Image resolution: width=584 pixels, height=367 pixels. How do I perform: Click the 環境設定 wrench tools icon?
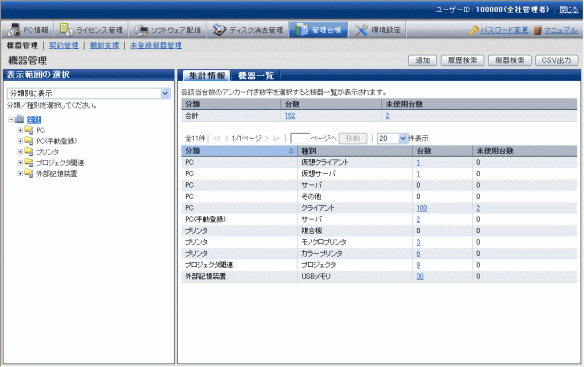click(361, 30)
